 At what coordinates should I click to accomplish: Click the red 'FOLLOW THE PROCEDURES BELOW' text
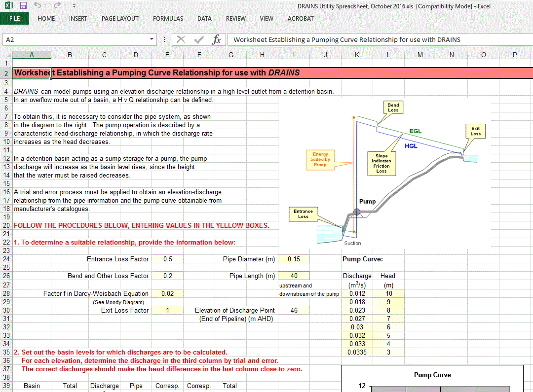(142, 225)
